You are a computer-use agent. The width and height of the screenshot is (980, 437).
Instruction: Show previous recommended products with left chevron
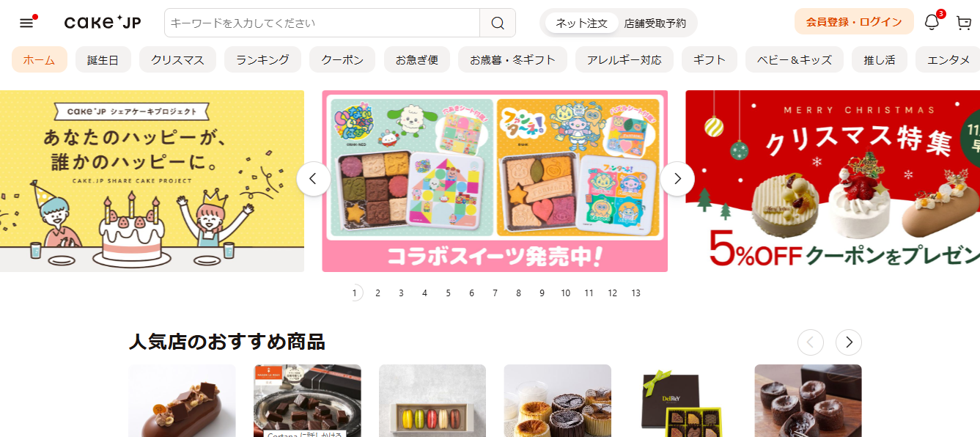(811, 342)
